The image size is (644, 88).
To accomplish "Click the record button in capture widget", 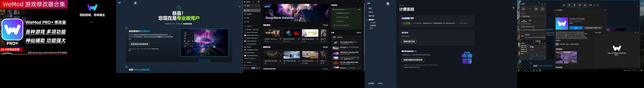I will (536, 9).
